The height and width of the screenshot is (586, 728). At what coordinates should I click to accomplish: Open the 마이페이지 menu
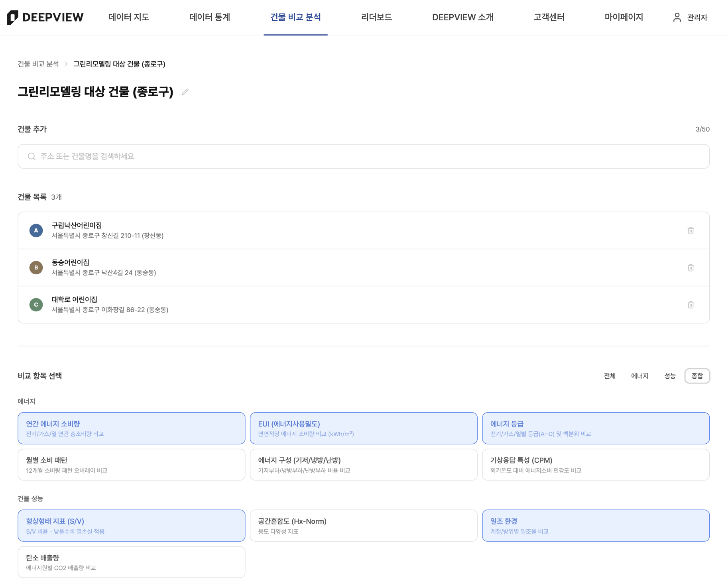click(x=624, y=17)
